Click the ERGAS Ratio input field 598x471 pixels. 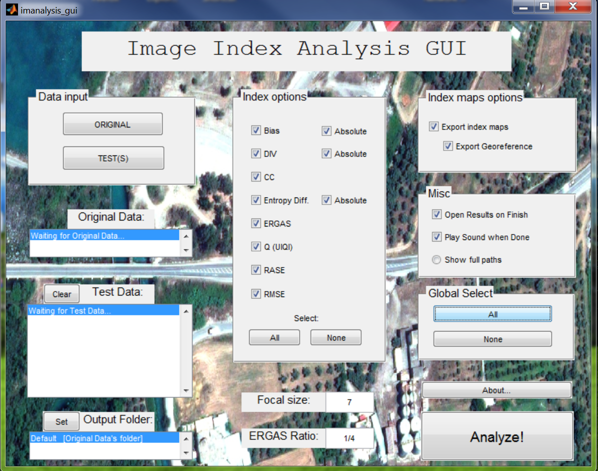[x=349, y=438]
